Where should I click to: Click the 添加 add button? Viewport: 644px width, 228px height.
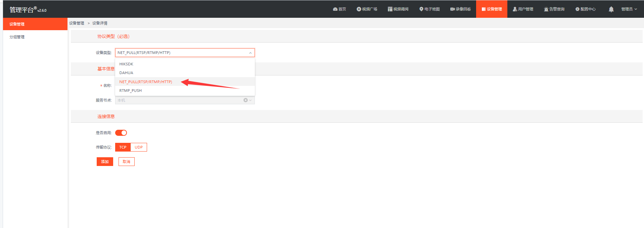coord(105,162)
